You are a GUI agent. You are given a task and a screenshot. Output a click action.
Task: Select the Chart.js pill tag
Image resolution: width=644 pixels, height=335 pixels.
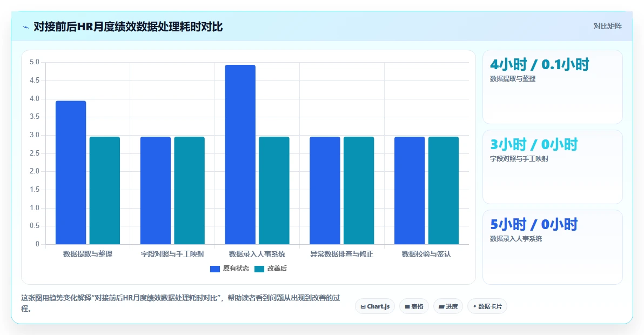click(x=375, y=306)
